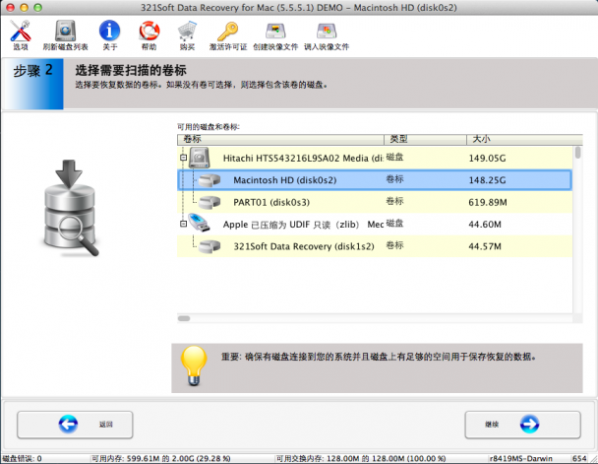Click the 可用的磁盘和卷标 label
Screen dimensions: 598x464
(208, 127)
